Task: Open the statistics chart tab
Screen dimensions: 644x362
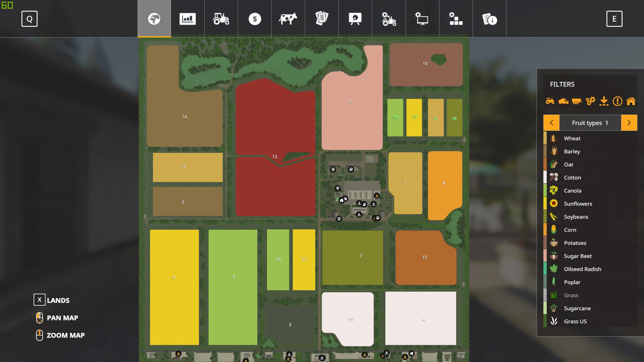Action: click(x=187, y=19)
